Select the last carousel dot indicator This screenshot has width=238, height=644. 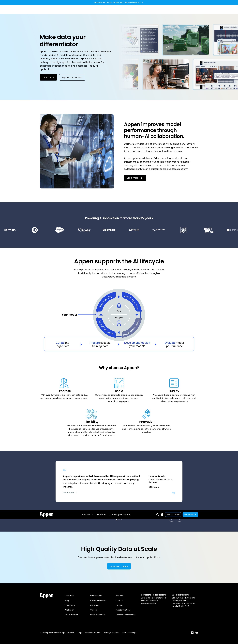click(121, 520)
